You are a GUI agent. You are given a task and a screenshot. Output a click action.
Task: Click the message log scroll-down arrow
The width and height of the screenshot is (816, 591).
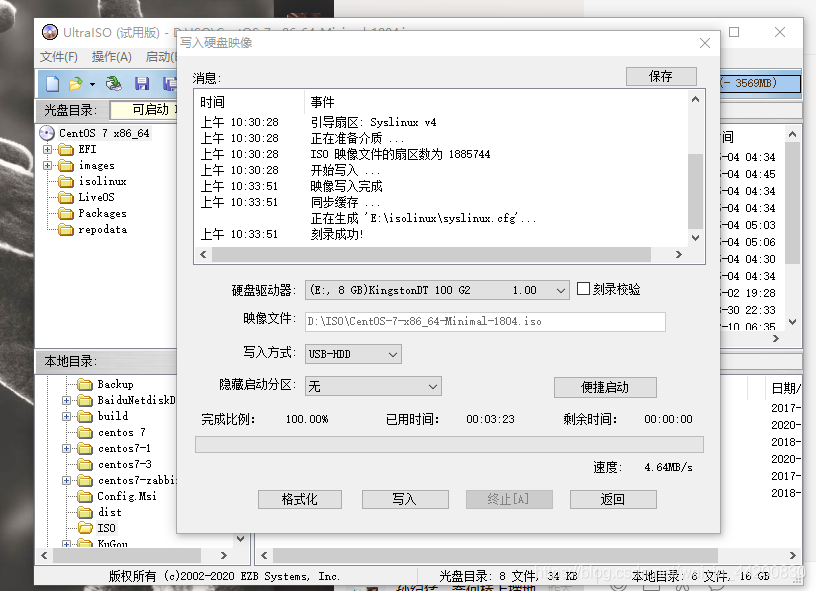tap(695, 238)
